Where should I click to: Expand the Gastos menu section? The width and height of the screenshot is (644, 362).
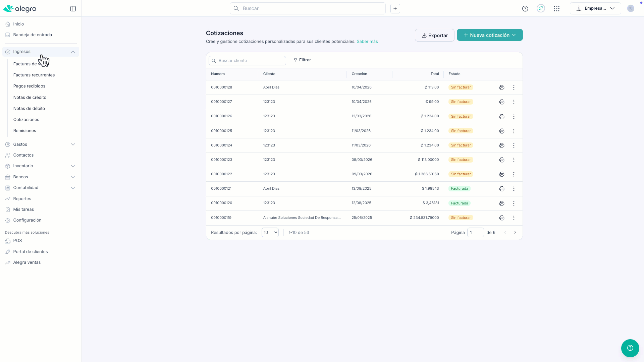(73, 144)
